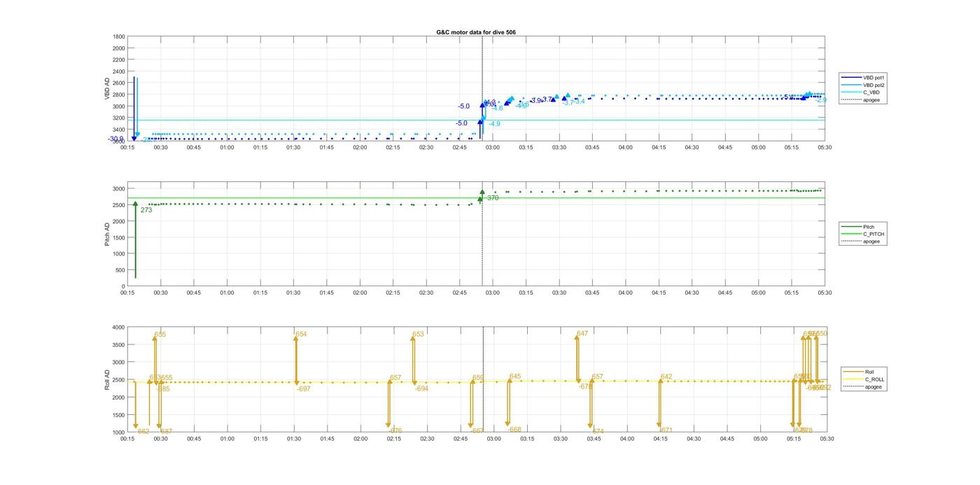The width and height of the screenshot is (980, 485).
Task: Click the green pitch arrow labeled 273
Action: click(135, 240)
